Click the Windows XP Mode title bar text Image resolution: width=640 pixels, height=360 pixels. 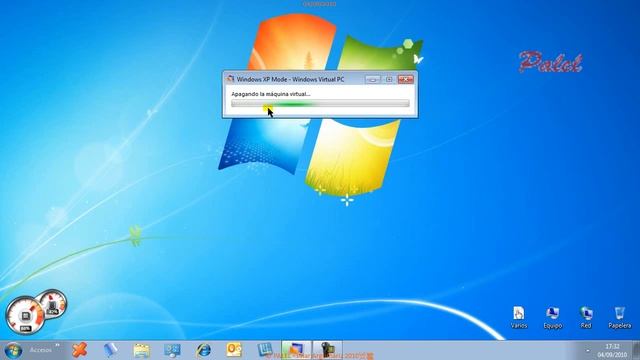[x=290, y=79]
